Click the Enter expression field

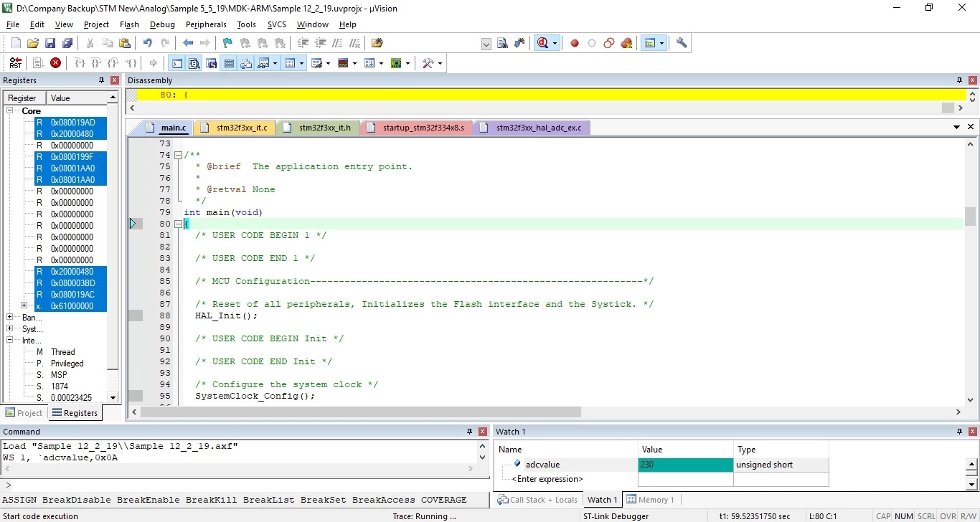[x=547, y=479]
